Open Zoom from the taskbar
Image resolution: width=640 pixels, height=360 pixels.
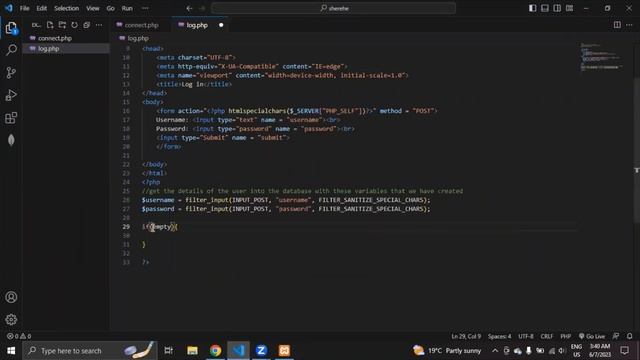click(x=261, y=351)
